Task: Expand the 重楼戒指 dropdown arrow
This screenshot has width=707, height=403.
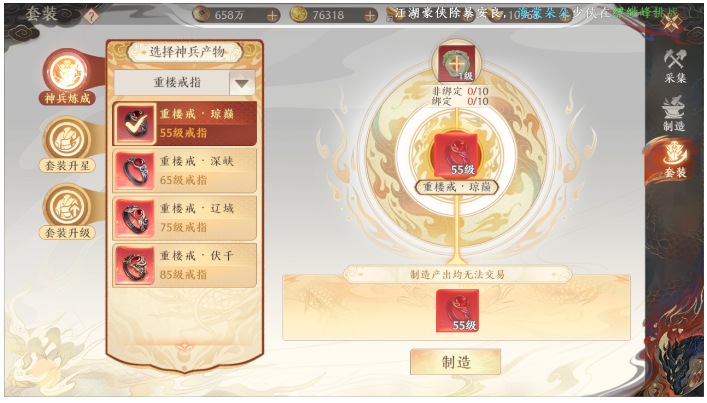Action: 242,83
